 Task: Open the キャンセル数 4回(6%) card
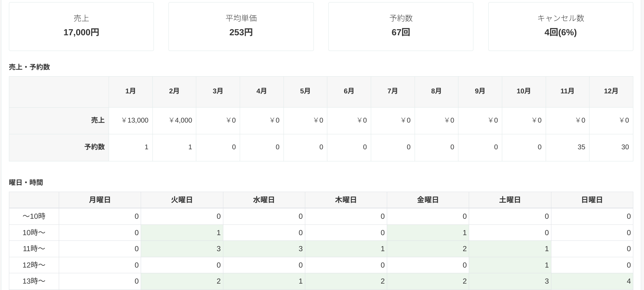click(560, 26)
